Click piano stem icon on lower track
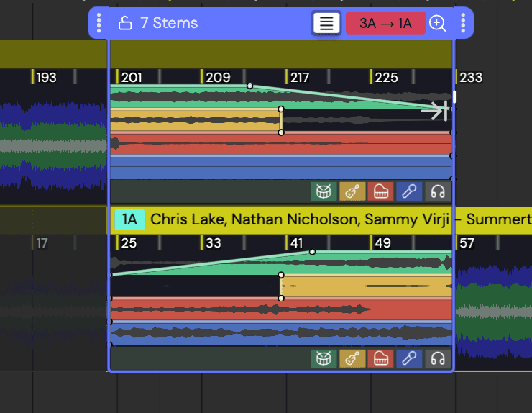532x413 pixels. coord(380,358)
